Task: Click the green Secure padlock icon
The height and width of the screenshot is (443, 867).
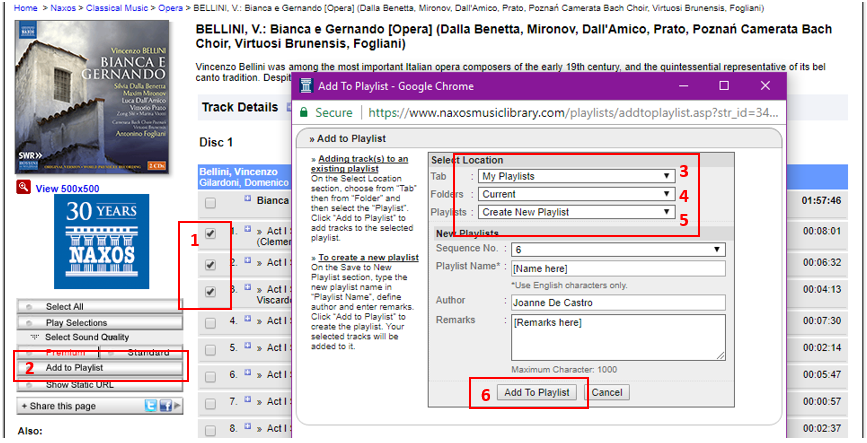Action: [x=304, y=112]
